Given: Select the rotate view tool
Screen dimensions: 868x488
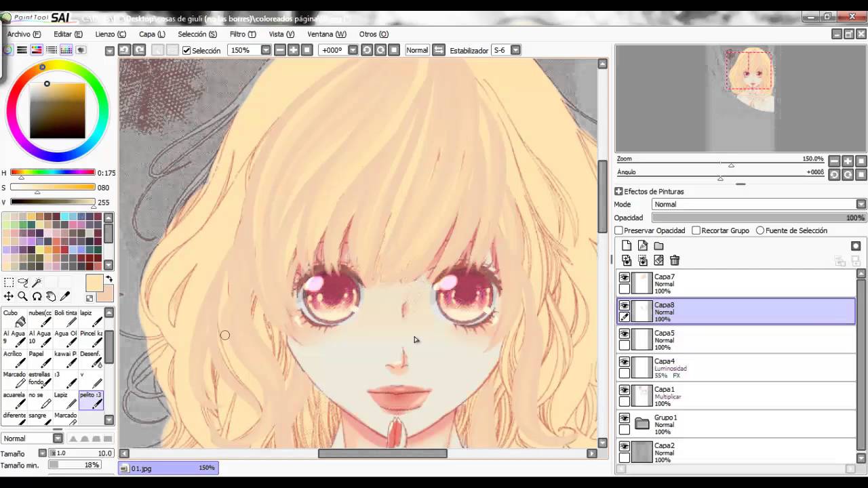Looking at the screenshot, I should click(x=37, y=296).
